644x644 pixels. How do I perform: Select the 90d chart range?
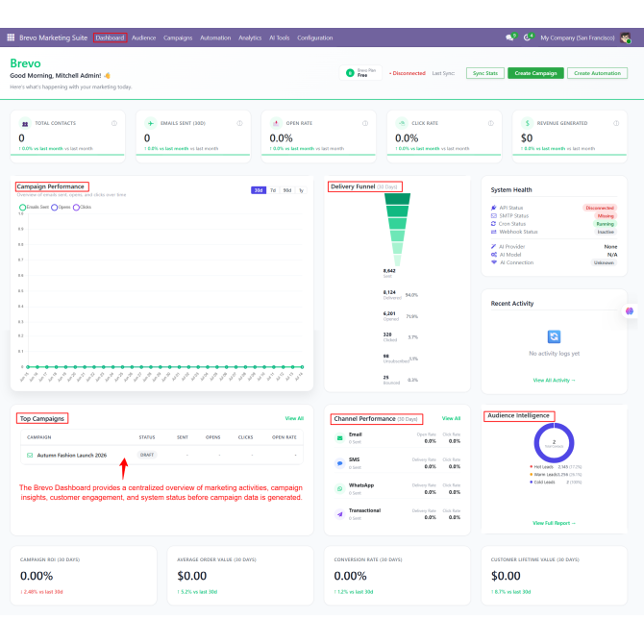tap(287, 190)
